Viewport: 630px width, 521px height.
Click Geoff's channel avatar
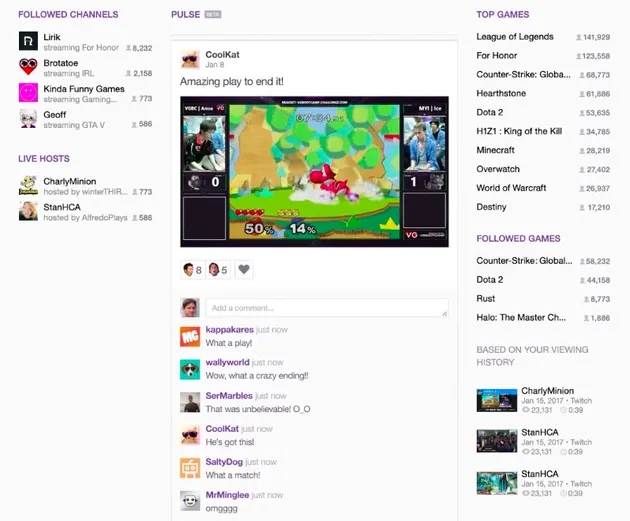click(x=28, y=119)
